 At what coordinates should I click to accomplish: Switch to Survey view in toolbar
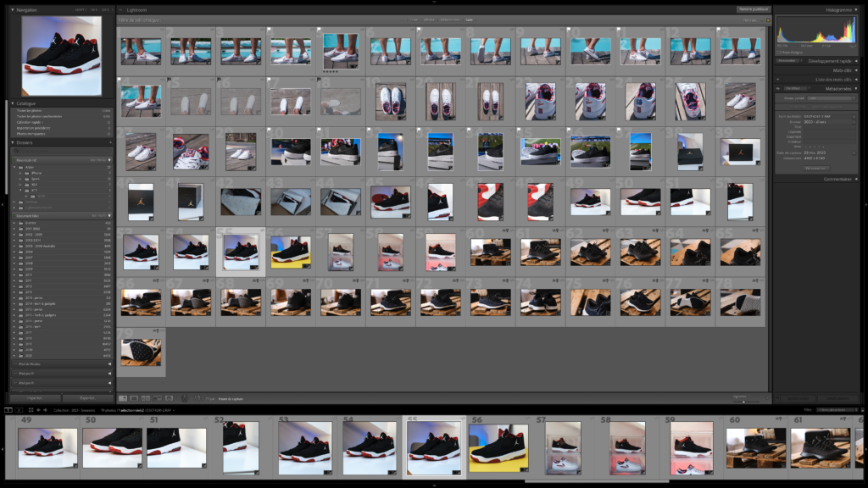(157, 398)
